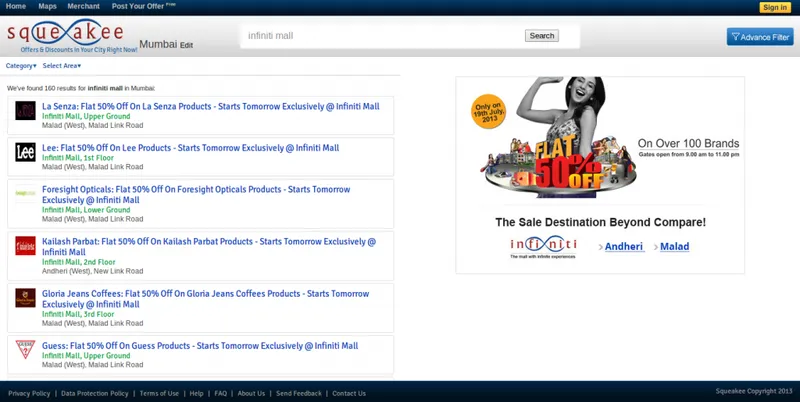Open the Advance Filter
This screenshot has height=402, width=800.
[x=760, y=37]
